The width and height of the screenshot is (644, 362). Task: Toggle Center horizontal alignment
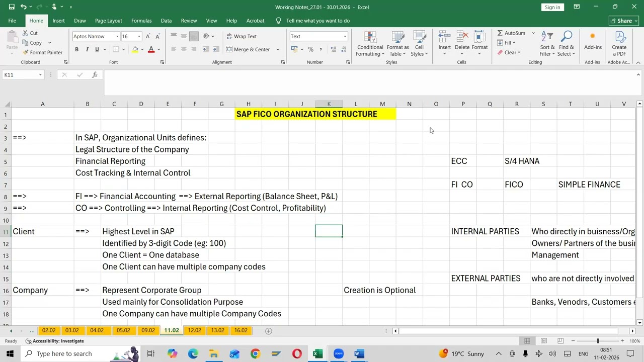pyautogui.click(x=184, y=49)
